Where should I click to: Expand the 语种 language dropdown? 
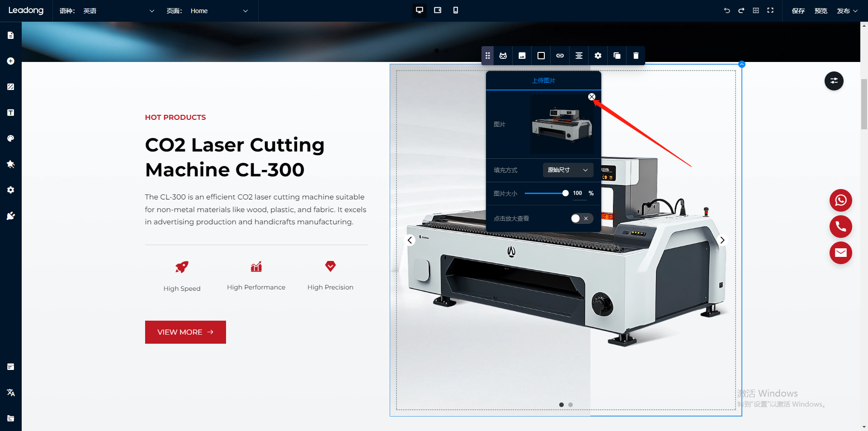pyautogui.click(x=107, y=11)
